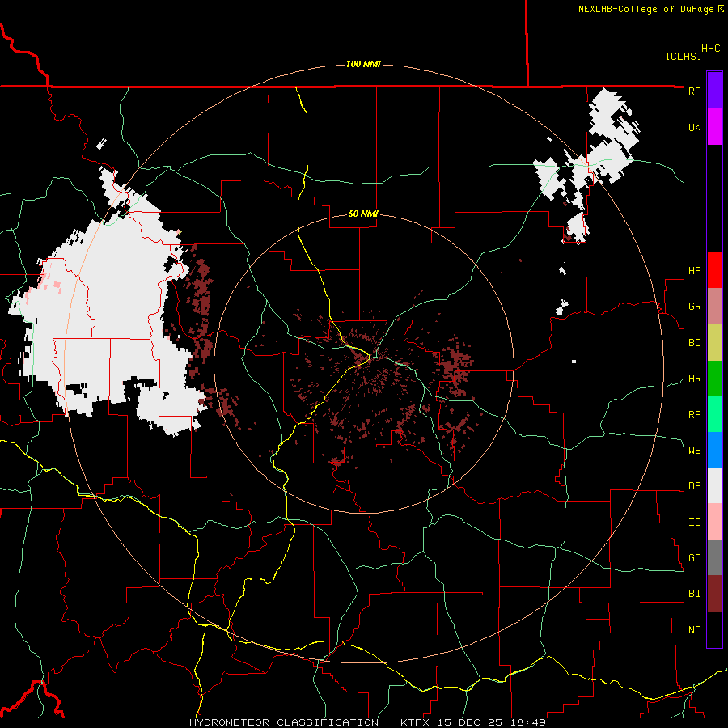Click the white DS color swatch
728x728 pixels.
(x=714, y=486)
